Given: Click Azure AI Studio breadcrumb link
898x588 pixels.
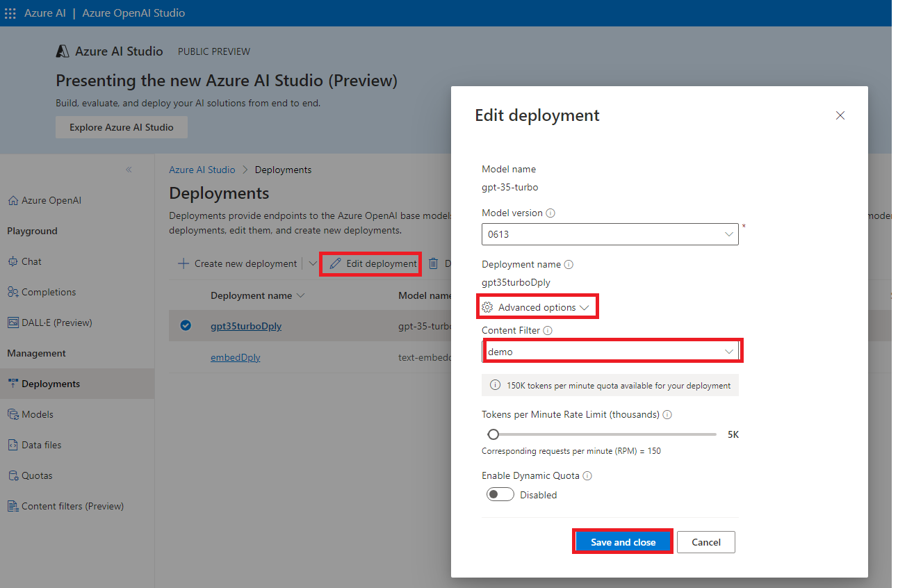Looking at the screenshot, I should point(202,170).
